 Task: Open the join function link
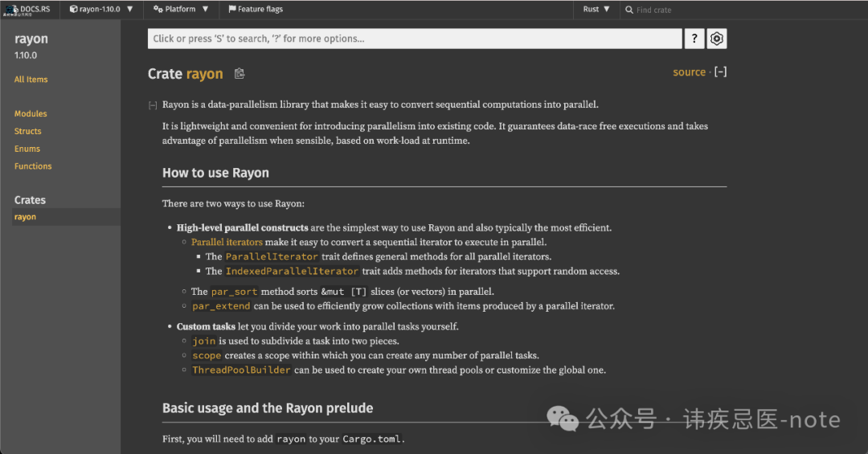[203, 341]
